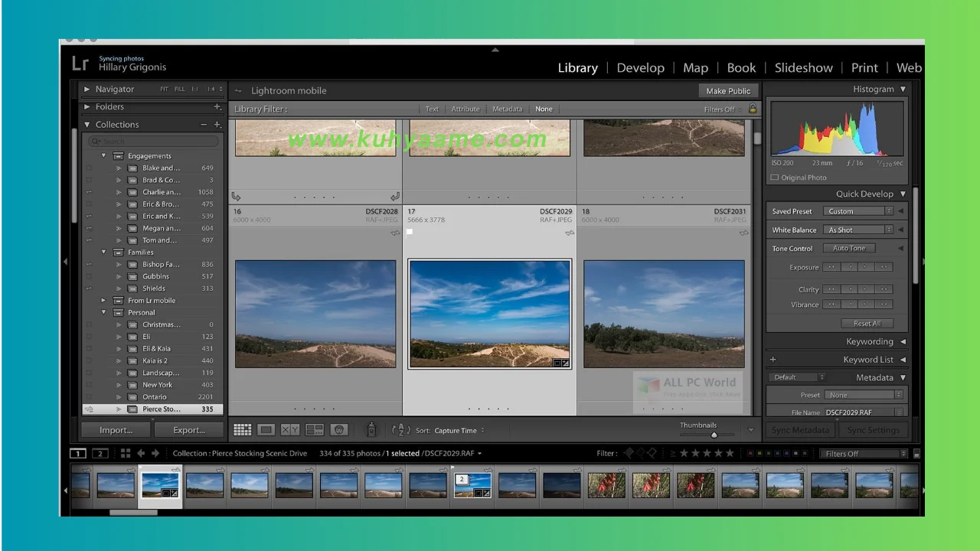The width and height of the screenshot is (980, 551).
Task: Open the Print module
Action: click(864, 68)
